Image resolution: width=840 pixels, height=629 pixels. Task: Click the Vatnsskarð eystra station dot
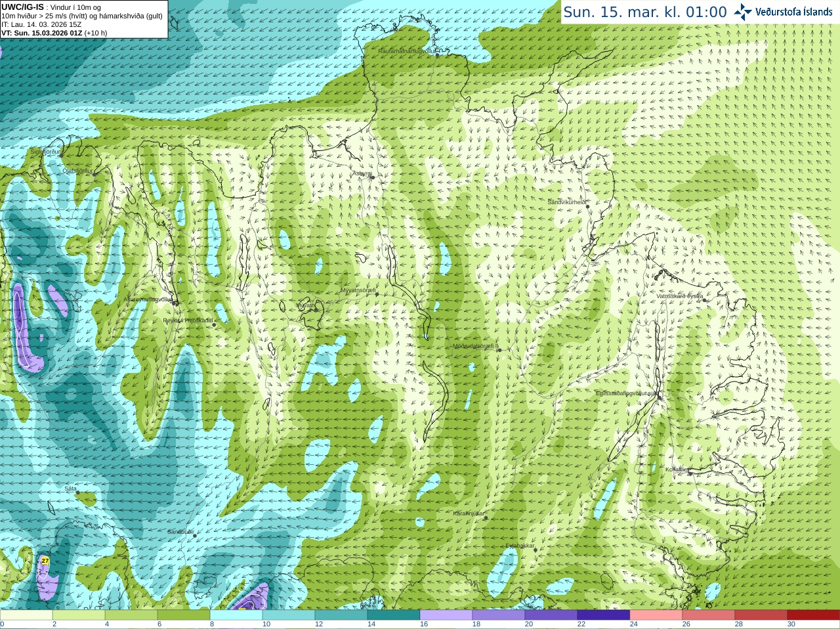[x=705, y=300]
